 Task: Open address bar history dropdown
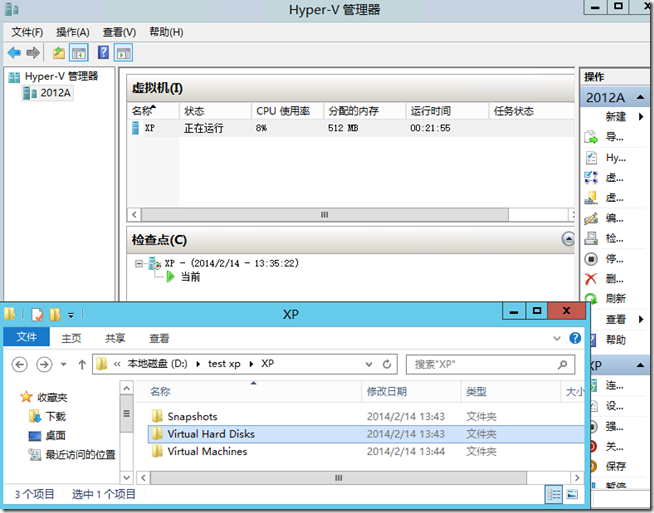pos(369,365)
